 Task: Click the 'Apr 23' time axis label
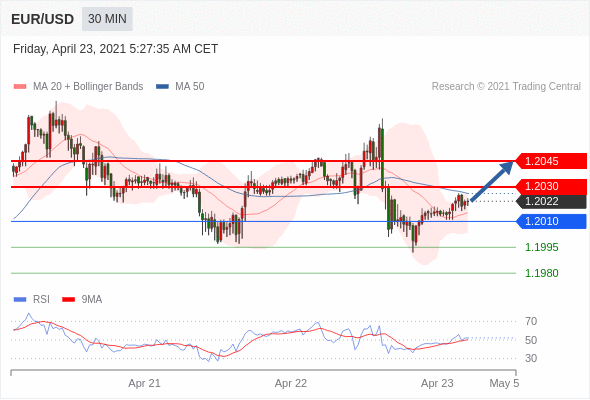pos(437,383)
